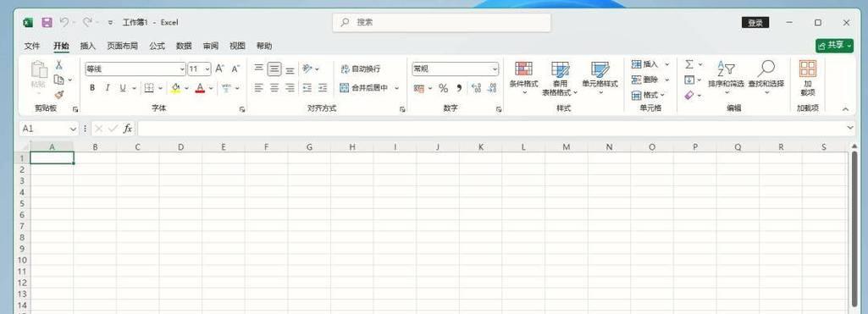Toggle Bold formatting
Image resolution: width=868 pixels, height=314 pixels.
click(x=92, y=87)
